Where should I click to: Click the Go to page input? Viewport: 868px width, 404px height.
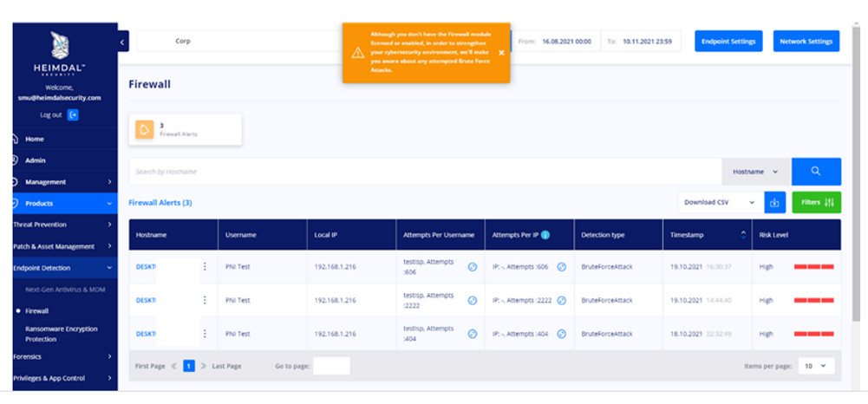point(331,366)
